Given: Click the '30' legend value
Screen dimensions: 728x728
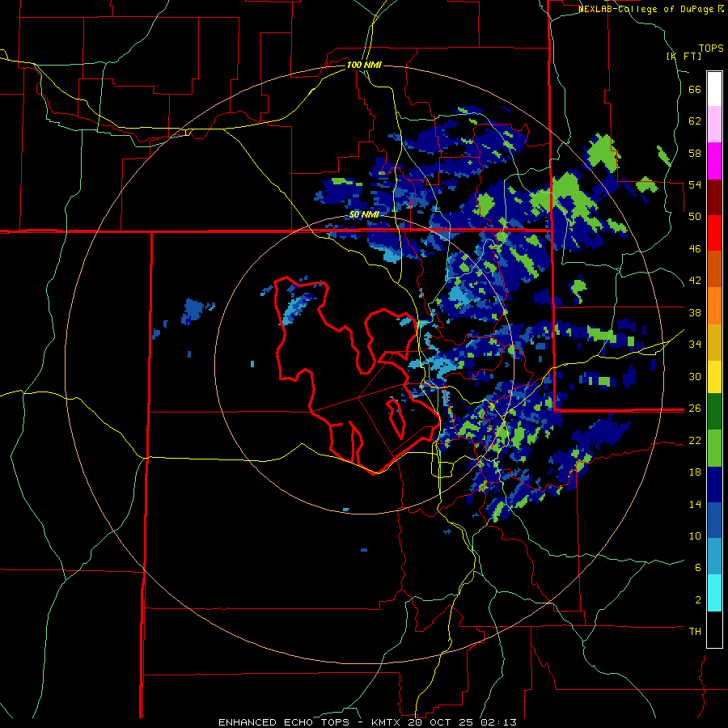Looking at the screenshot, I should point(695,376).
